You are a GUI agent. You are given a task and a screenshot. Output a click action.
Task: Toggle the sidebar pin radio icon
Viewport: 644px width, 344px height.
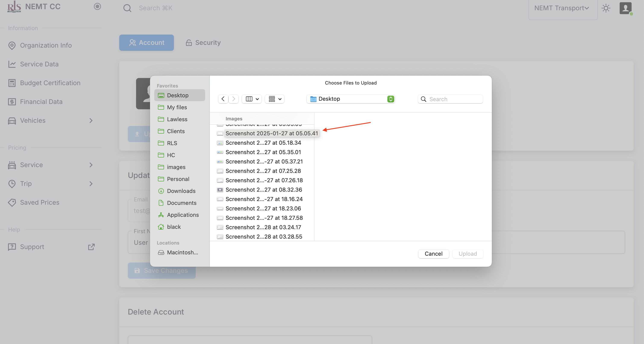[x=97, y=6]
